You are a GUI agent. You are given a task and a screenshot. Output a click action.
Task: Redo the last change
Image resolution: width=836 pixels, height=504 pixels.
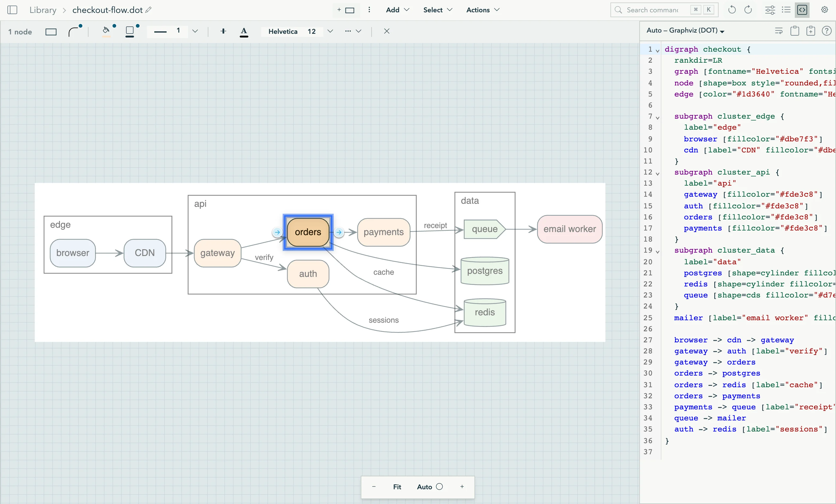pyautogui.click(x=748, y=10)
